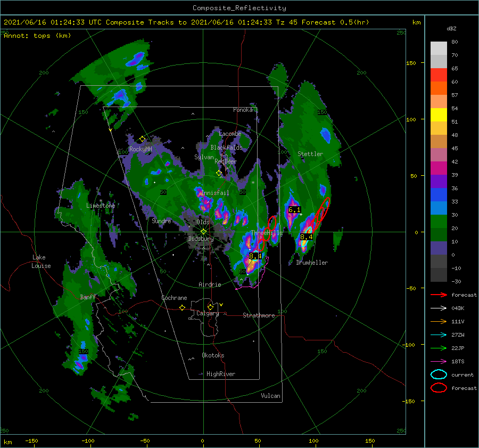This screenshot has height=448, width=479.
Task: Select the 36 dBZ blue swatch
Action: pyautogui.click(x=439, y=194)
